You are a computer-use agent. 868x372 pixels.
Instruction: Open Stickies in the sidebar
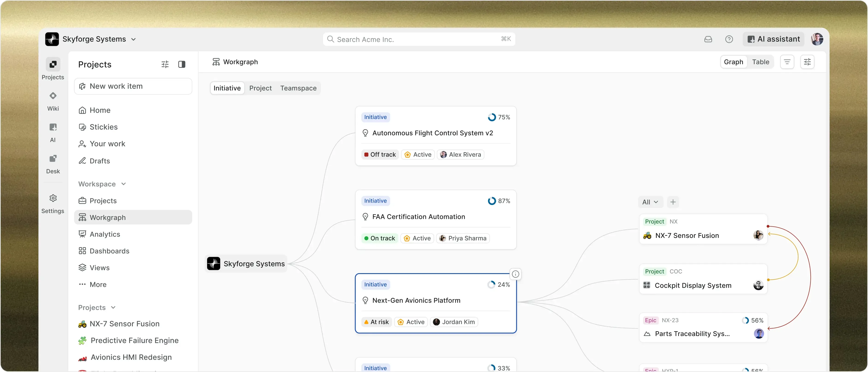click(133, 127)
